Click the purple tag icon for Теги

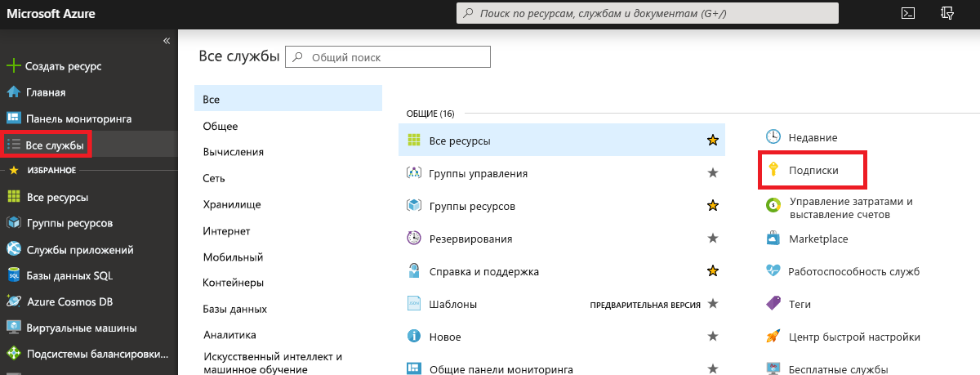pyautogui.click(x=773, y=304)
